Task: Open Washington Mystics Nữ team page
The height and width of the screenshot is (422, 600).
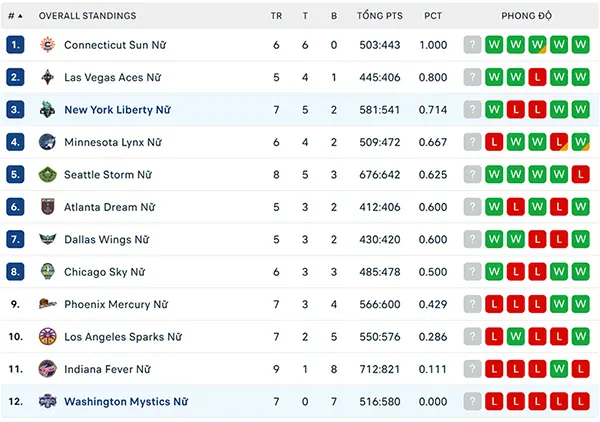Action: coord(126,401)
